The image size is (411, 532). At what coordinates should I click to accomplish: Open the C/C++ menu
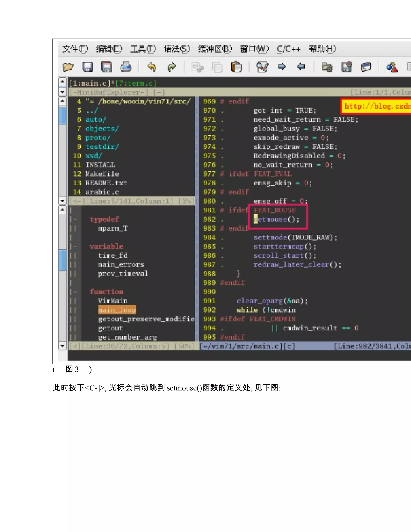289,49
